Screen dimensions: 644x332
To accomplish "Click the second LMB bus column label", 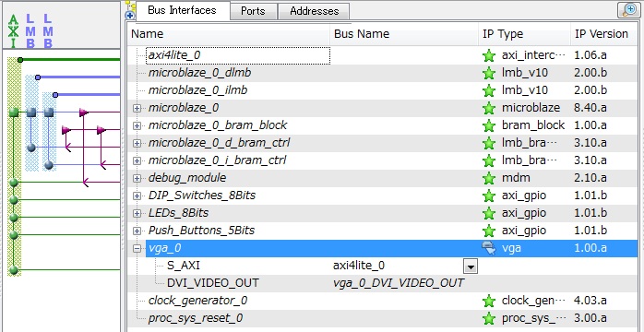I will click(x=48, y=31).
